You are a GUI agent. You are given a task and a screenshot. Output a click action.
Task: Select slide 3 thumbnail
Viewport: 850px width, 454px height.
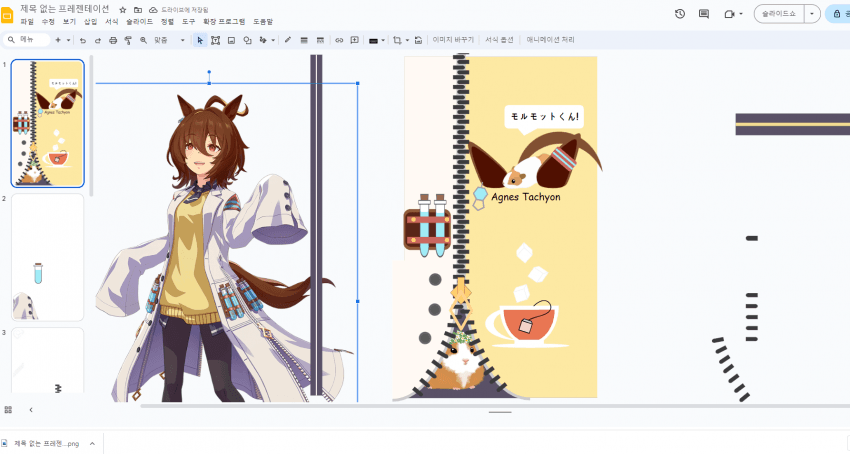coord(48,360)
